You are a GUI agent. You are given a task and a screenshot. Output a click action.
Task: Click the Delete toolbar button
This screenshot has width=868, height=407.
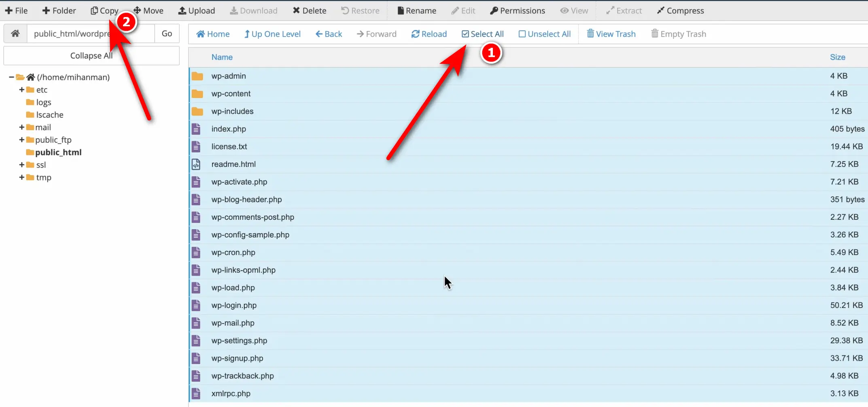(x=309, y=11)
